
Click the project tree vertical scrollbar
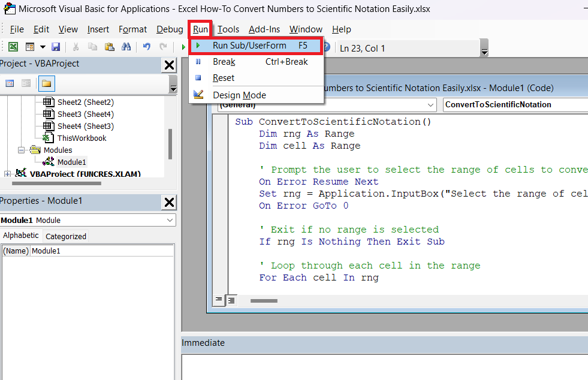[x=170, y=144]
